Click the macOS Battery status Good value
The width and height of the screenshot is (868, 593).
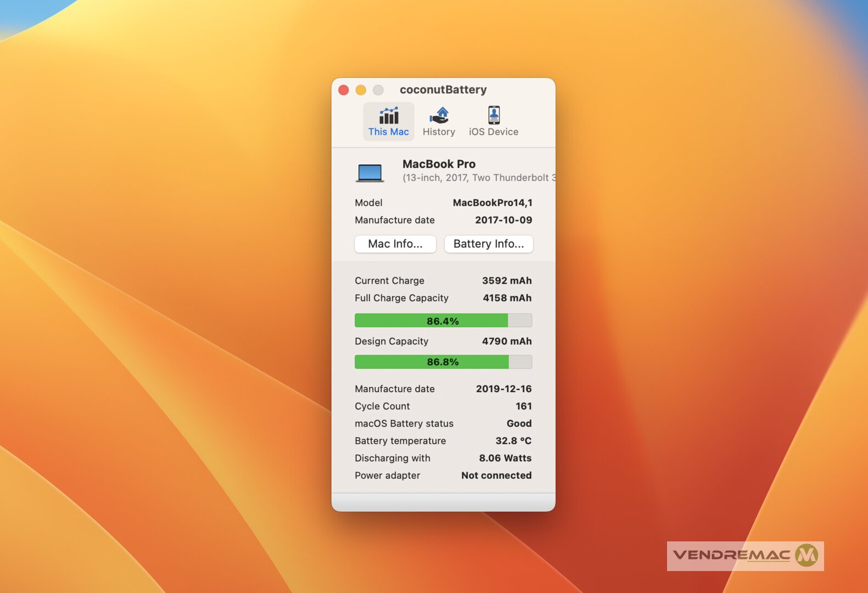(519, 423)
